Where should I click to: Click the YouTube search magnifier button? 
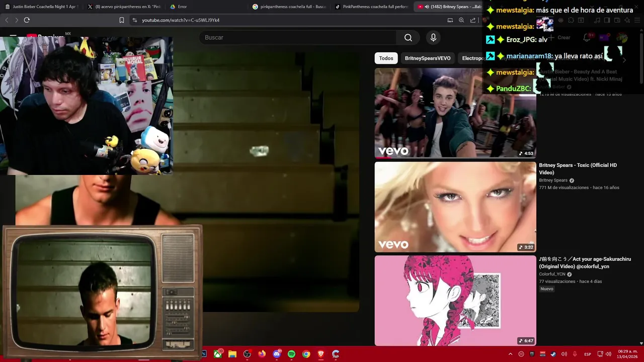pos(408,38)
